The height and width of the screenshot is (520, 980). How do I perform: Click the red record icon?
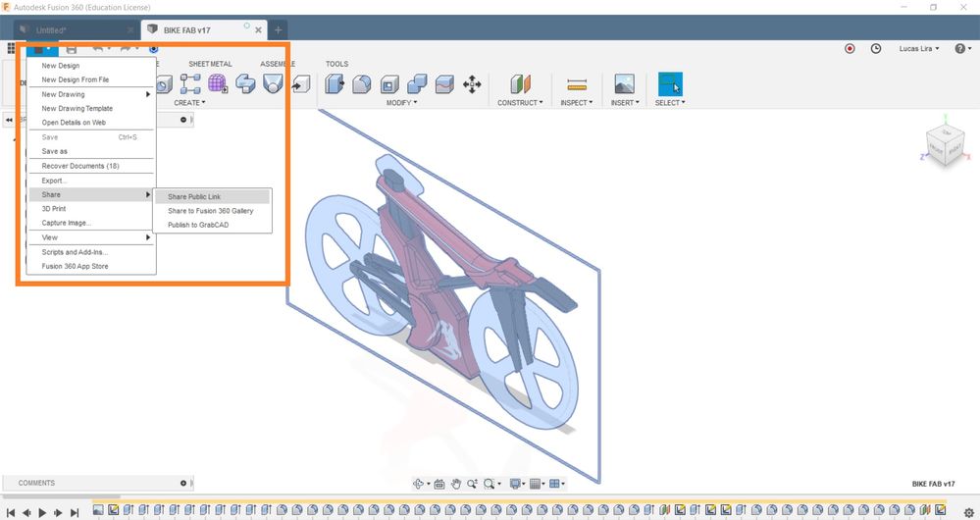[x=850, y=48]
